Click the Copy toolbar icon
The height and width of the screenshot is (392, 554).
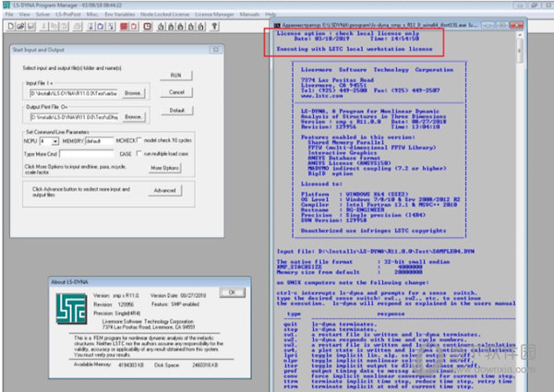[x=54, y=27]
